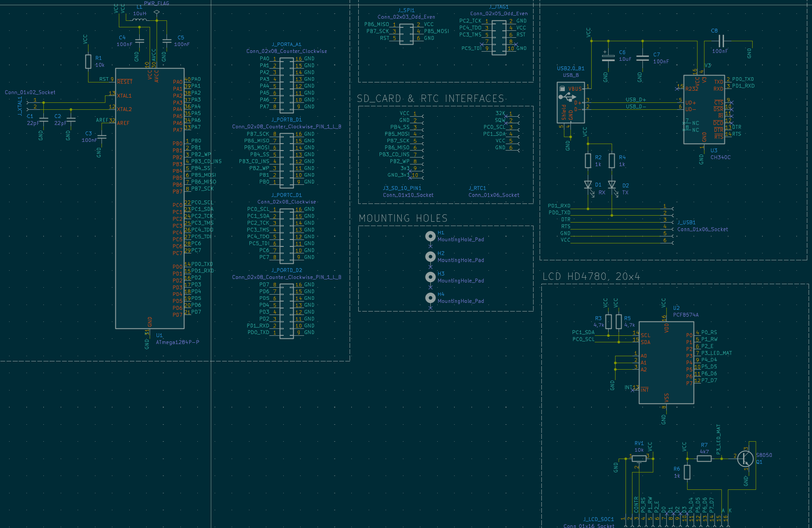Select the D2 TX LED symbol
The height and width of the screenshot is (528, 812).
click(x=612, y=186)
